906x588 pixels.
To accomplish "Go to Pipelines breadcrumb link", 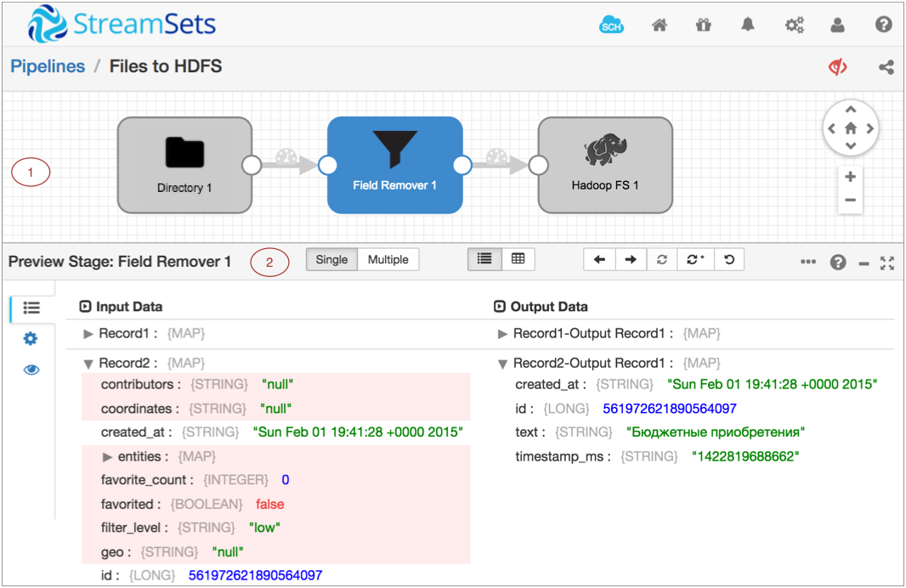I will [48, 66].
